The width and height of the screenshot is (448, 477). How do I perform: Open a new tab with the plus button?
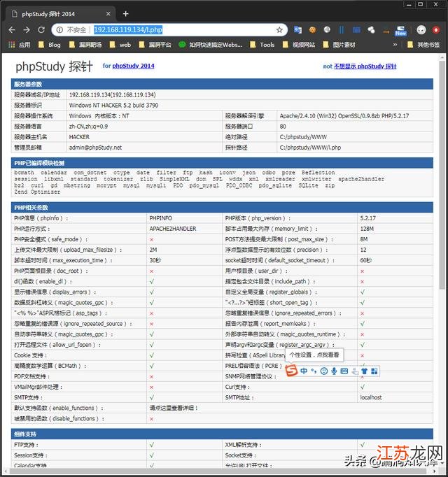(125, 14)
